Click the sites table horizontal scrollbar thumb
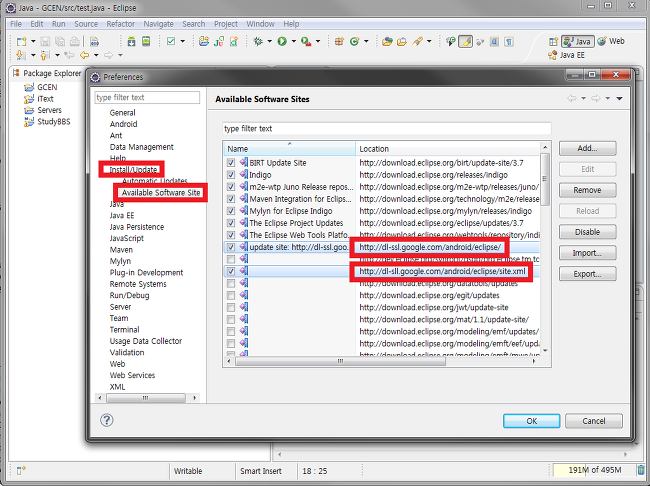 [x=340, y=361]
